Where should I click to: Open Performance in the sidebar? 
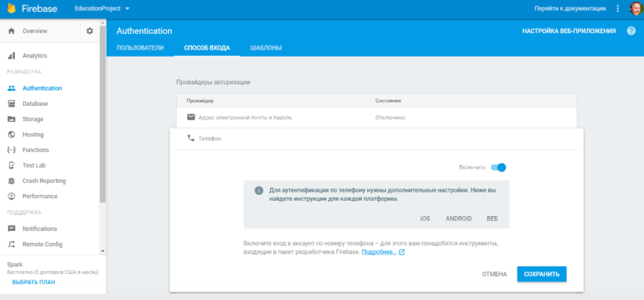40,196
